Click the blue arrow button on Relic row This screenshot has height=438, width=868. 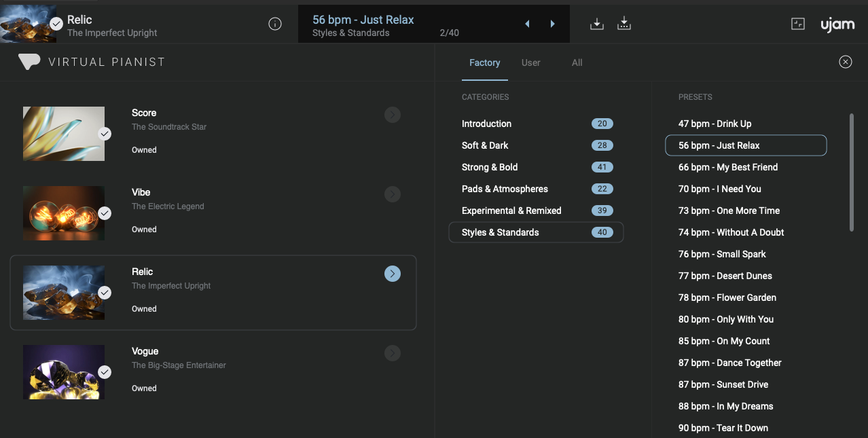(393, 274)
